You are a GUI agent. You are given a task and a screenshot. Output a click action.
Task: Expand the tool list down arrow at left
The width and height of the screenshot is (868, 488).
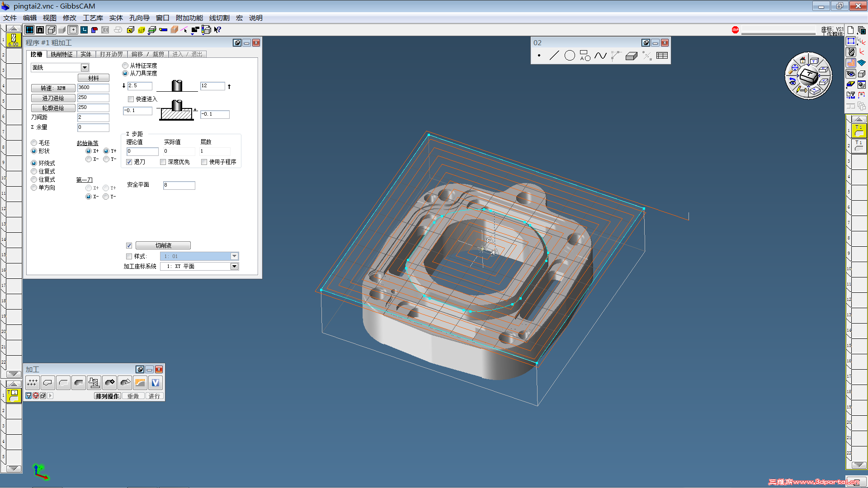[x=14, y=374]
